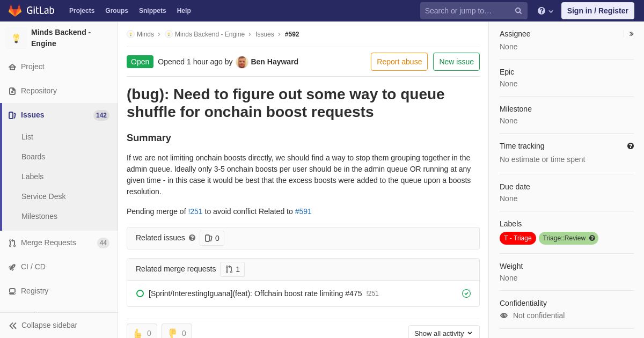Click the Collapse sidebar text
The height and width of the screenshot is (338, 644).
click(x=49, y=325)
